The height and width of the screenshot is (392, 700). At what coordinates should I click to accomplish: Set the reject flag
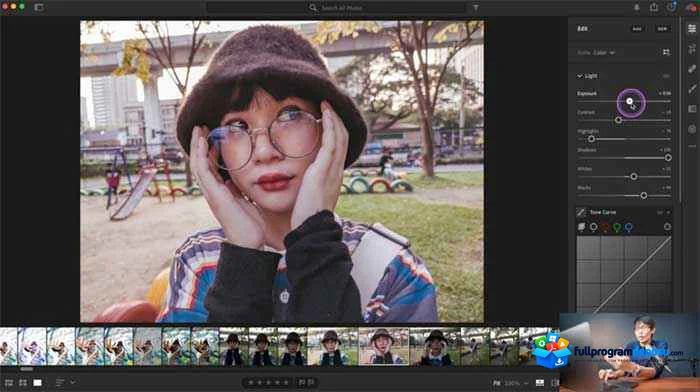pyautogui.click(x=311, y=383)
